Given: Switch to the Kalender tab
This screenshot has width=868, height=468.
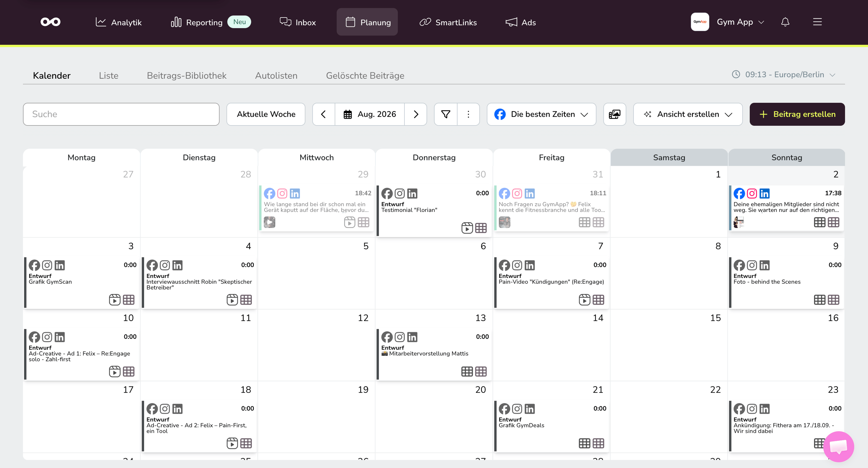Looking at the screenshot, I should click(52, 75).
